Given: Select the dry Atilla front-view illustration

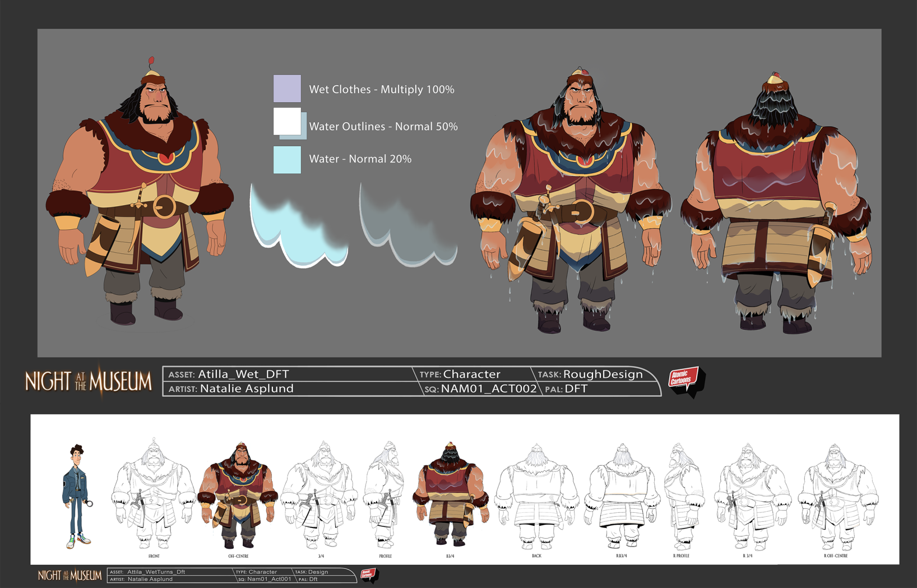Looking at the screenshot, I should 140,191.
